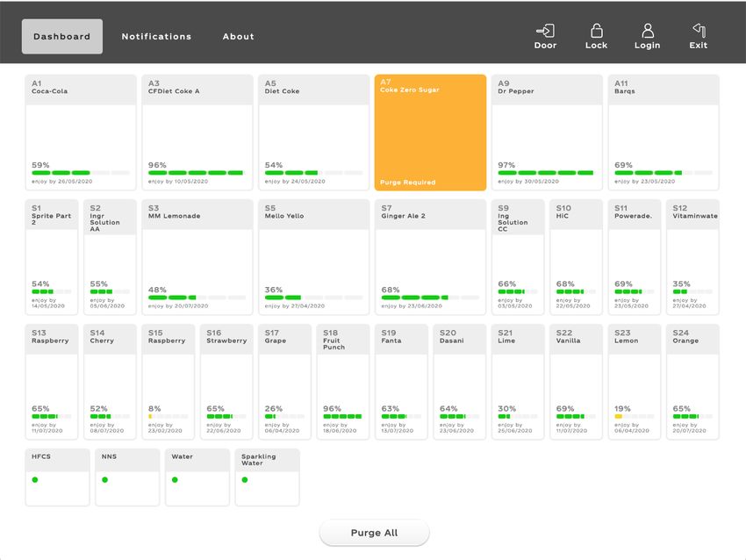Select the Sparkling Water supply card
The width and height of the screenshot is (746, 560).
coord(268,477)
